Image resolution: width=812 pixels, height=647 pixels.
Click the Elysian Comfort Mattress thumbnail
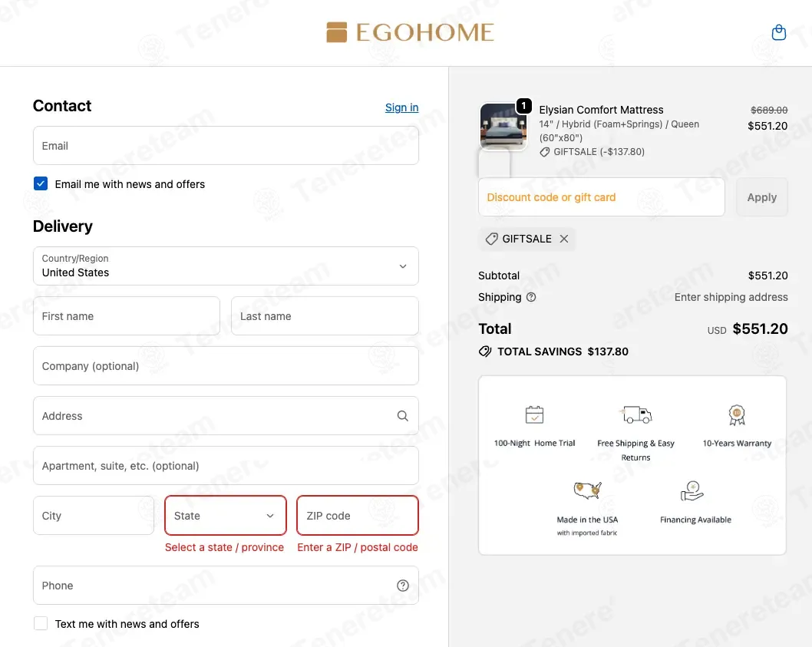(x=503, y=127)
